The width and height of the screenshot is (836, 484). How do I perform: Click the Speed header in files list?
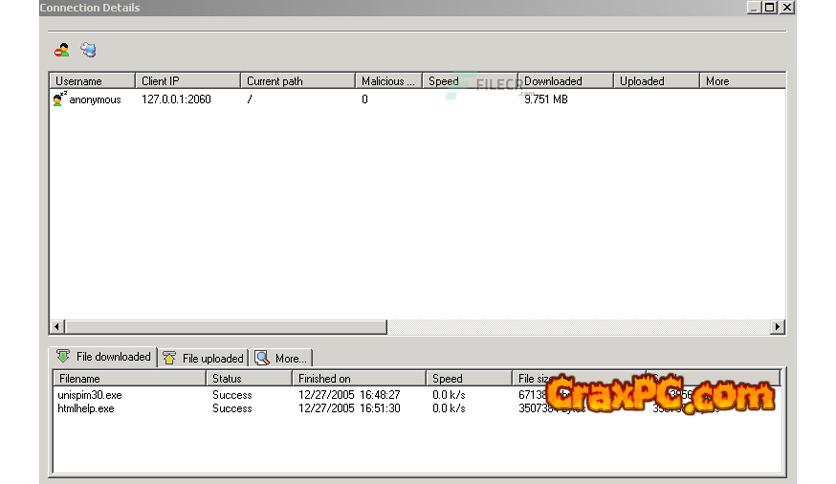pyautogui.click(x=469, y=378)
